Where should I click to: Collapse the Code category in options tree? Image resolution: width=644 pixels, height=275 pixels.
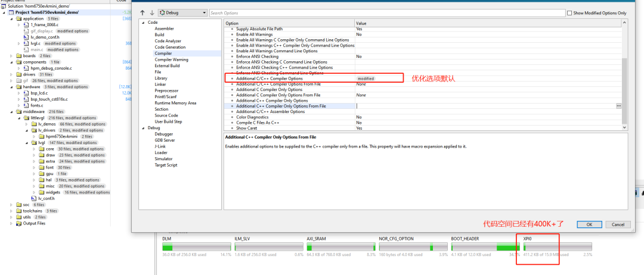(x=143, y=22)
